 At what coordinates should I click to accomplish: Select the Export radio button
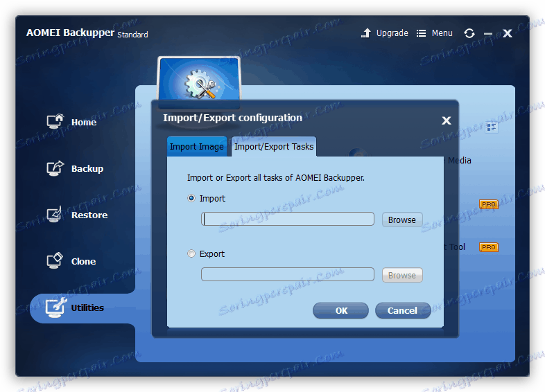click(x=191, y=253)
